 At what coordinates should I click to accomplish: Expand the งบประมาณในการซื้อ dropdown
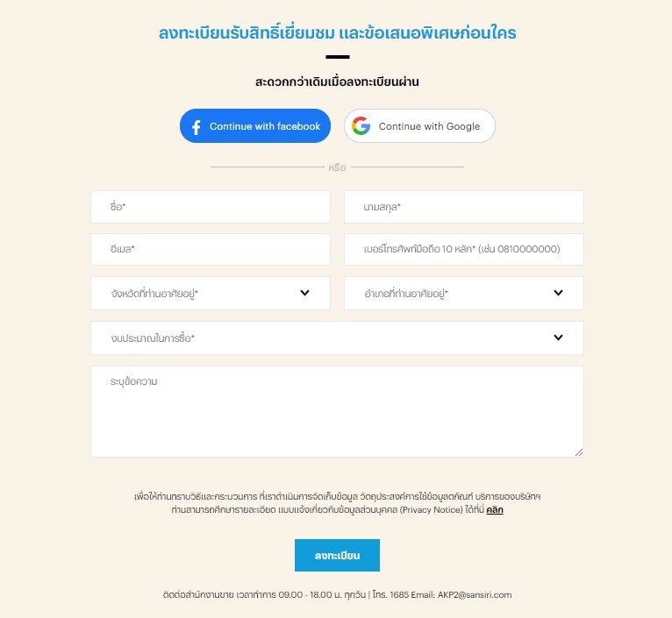(337, 337)
